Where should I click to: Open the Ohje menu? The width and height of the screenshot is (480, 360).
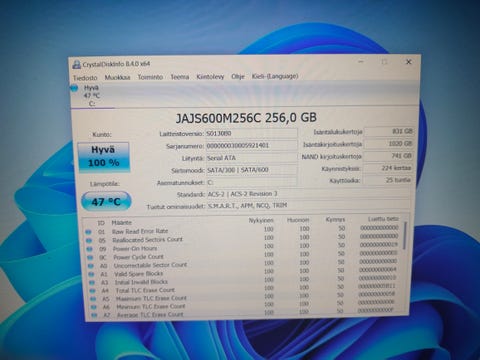238,76
